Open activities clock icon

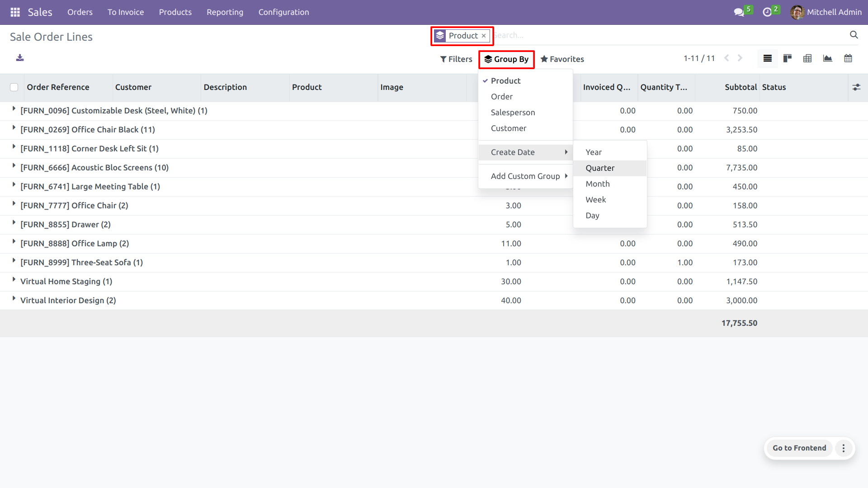[x=767, y=12]
